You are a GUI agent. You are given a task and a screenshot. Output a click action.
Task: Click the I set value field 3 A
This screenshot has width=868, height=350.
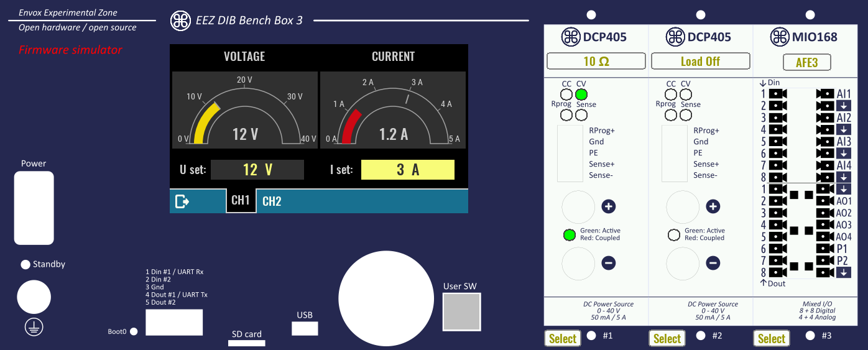coord(408,170)
